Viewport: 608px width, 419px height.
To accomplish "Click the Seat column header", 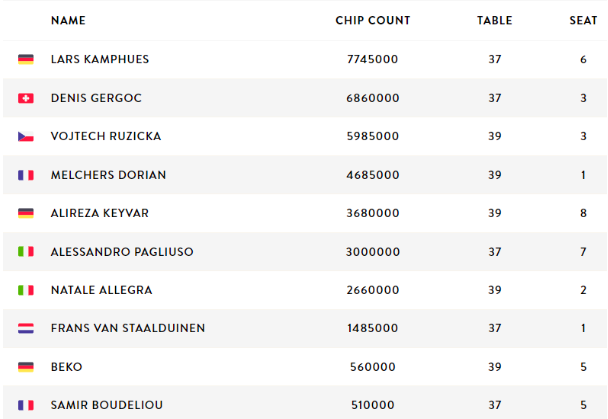I will coord(583,20).
